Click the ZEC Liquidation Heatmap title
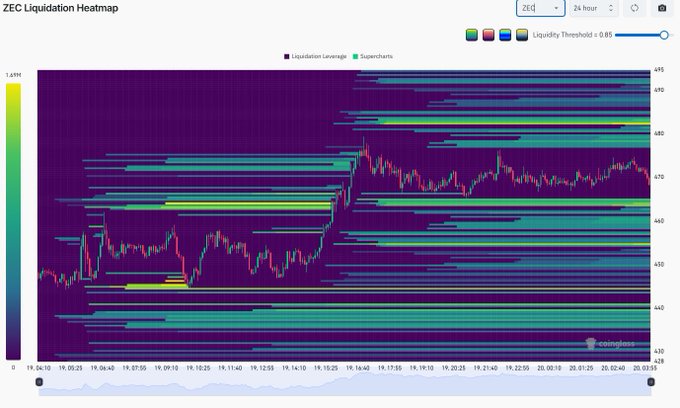This screenshot has width=680, height=408. pyautogui.click(x=60, y=8)
